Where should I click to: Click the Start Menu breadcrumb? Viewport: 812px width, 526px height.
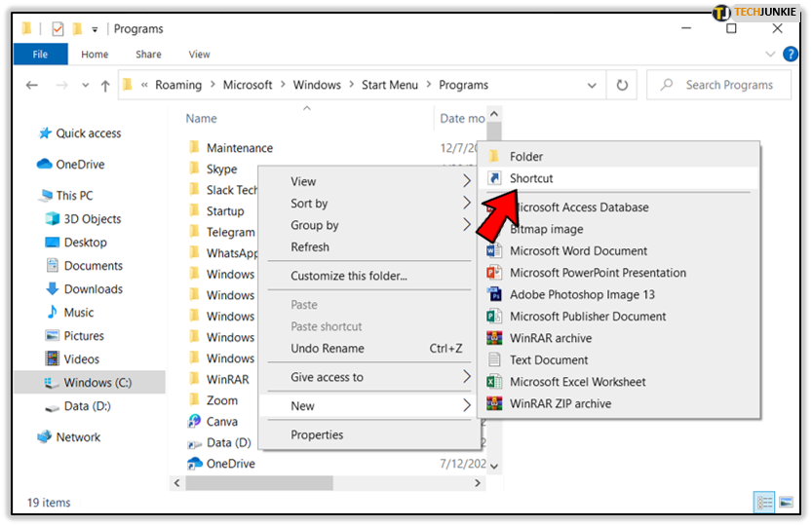(x=390, y=85)
